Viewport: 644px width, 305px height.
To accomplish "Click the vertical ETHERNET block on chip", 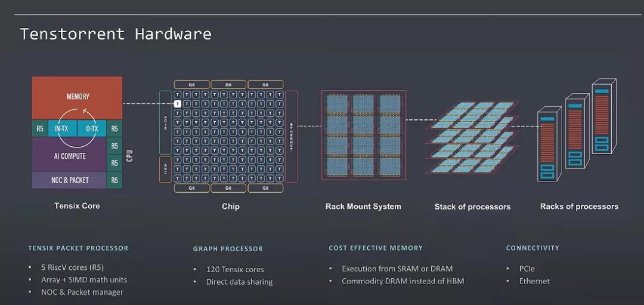I will (x=291, y=137).
